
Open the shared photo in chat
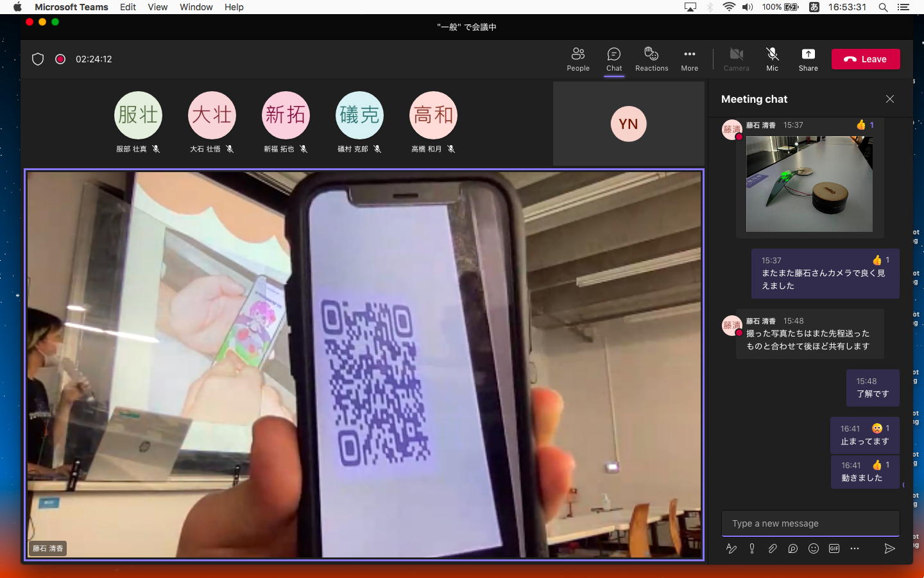[x=809, y=184]
